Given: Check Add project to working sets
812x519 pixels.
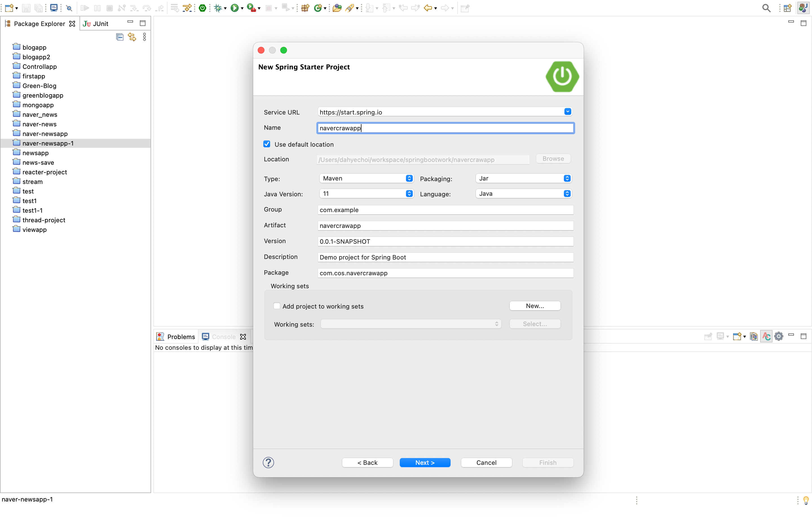Looking at the screenshot, I should point(277,306).
